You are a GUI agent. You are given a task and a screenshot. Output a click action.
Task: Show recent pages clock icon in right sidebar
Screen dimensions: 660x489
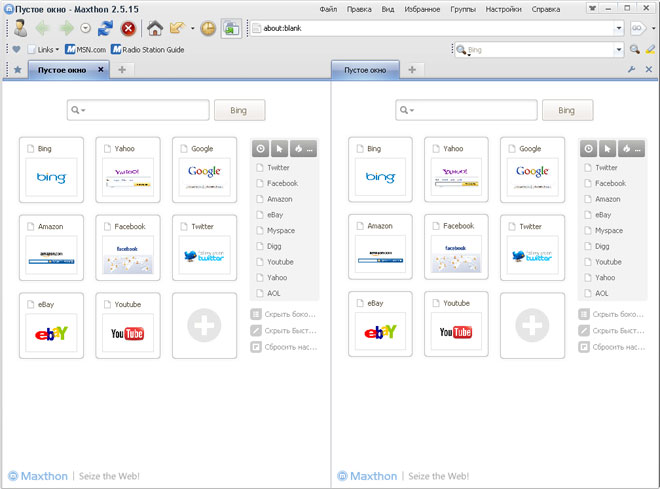588,149
